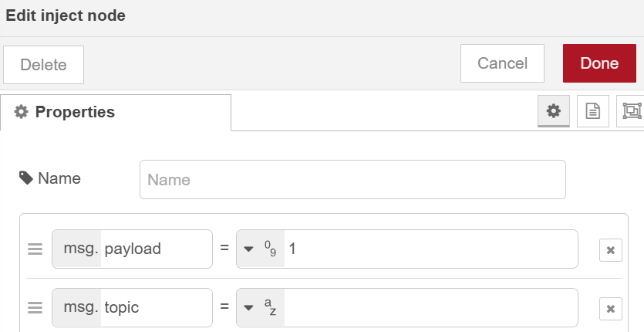Open node description document icon

pyautogui.click(x=592, y=111)
